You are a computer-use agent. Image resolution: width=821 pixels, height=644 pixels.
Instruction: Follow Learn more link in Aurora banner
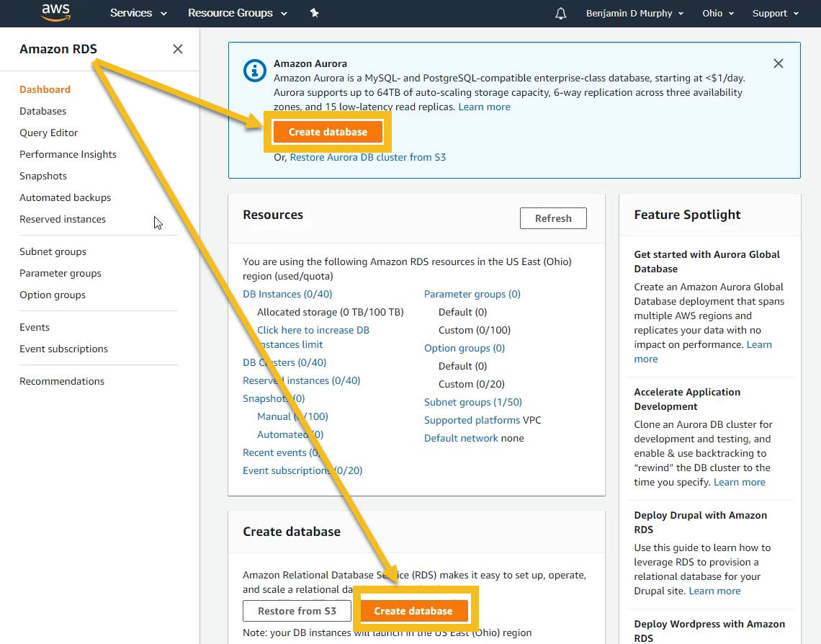click(x=485, y=107)
